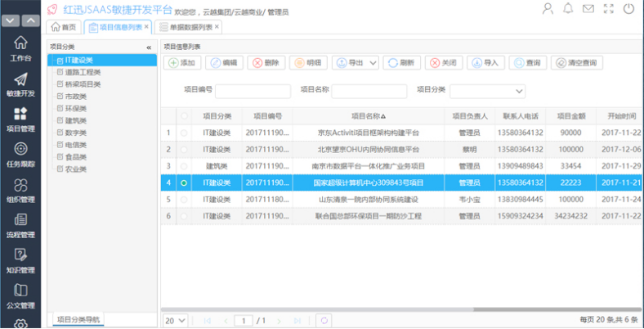Select the row 2 radio button

(184, 150)
